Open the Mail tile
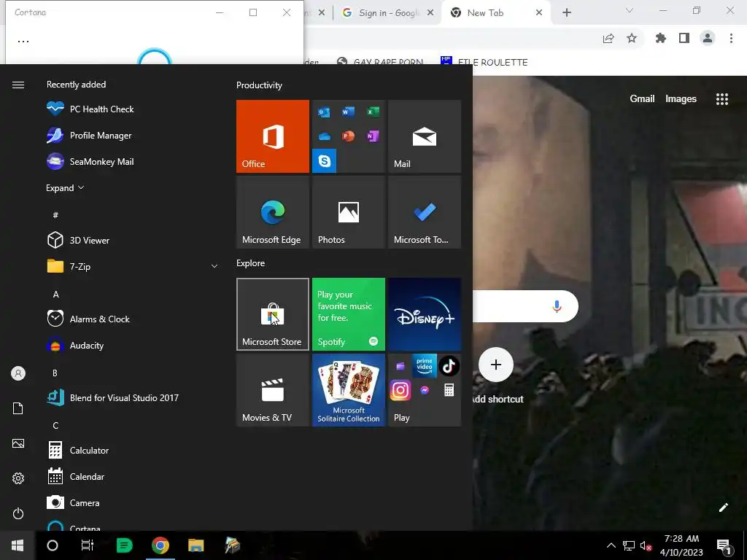Screen dimensions: 747x560 425,136
